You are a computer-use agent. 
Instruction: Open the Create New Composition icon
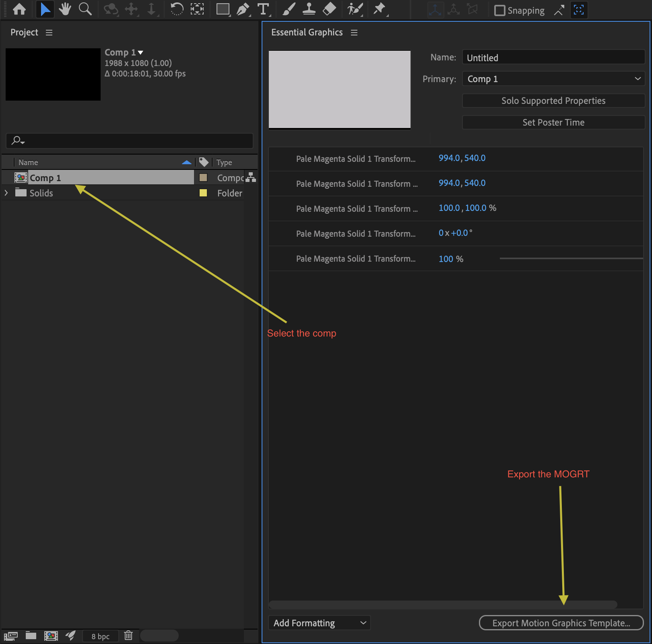(x=51, y=636)
